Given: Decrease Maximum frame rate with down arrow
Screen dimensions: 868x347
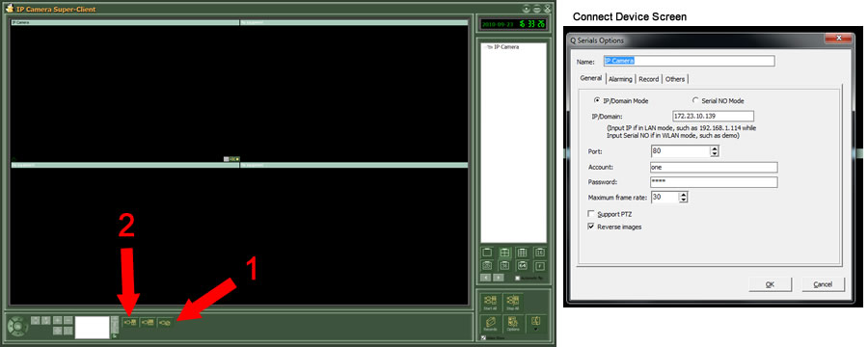Looking at the screenshot, I should [684, 200].
